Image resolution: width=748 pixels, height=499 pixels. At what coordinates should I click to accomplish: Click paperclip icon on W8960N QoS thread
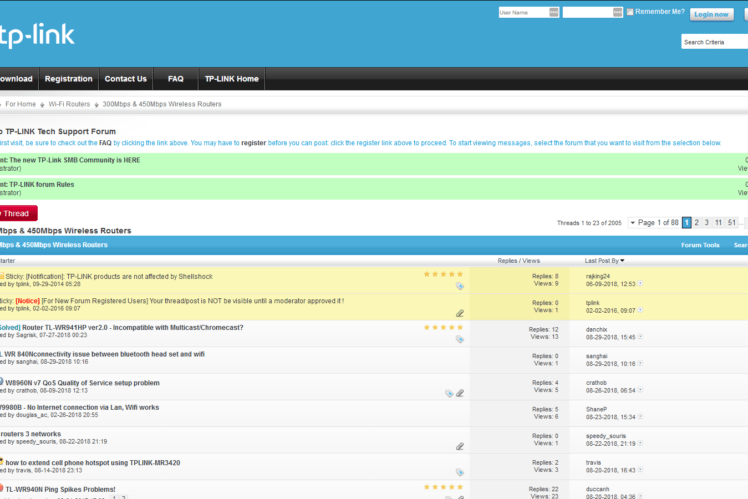[x=459, y=393]
